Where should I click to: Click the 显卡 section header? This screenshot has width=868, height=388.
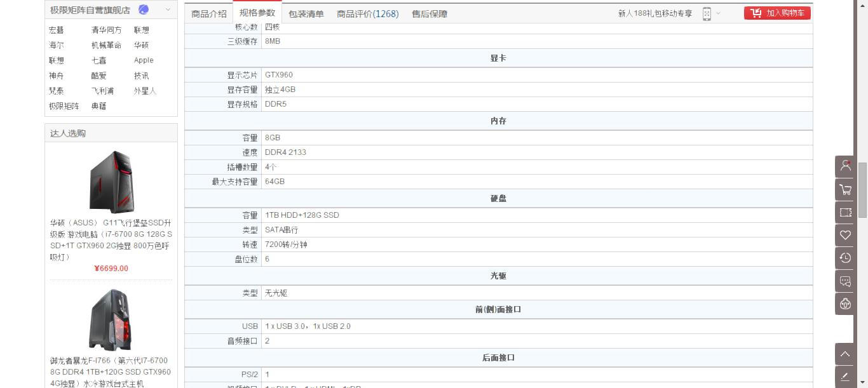(499, 58)
